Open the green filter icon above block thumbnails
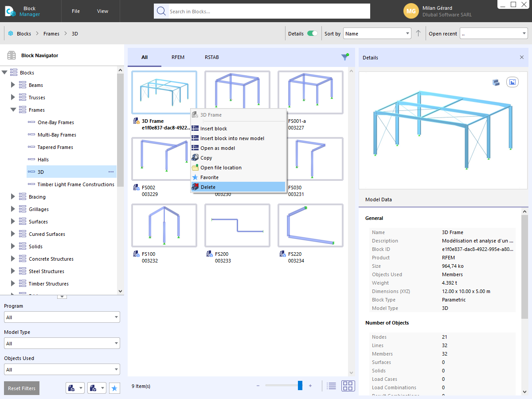 (x=345, y=57)
